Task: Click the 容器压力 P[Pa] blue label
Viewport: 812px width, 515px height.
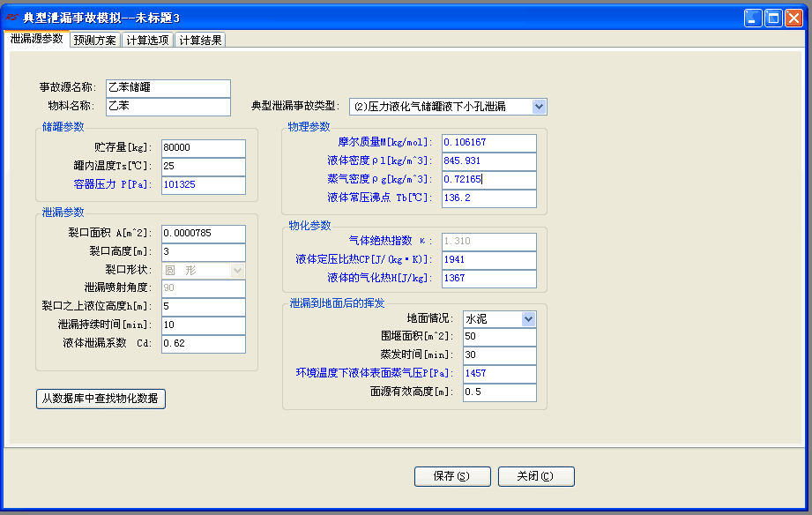Action: coord(112,184)
